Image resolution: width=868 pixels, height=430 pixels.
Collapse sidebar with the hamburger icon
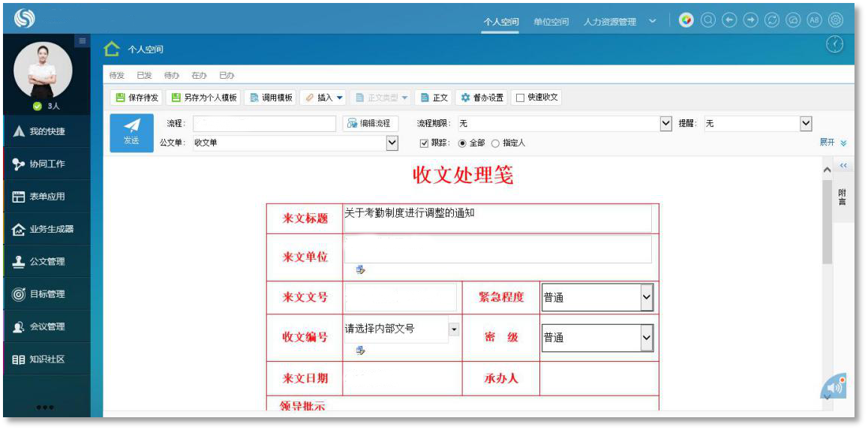point(83,41)
